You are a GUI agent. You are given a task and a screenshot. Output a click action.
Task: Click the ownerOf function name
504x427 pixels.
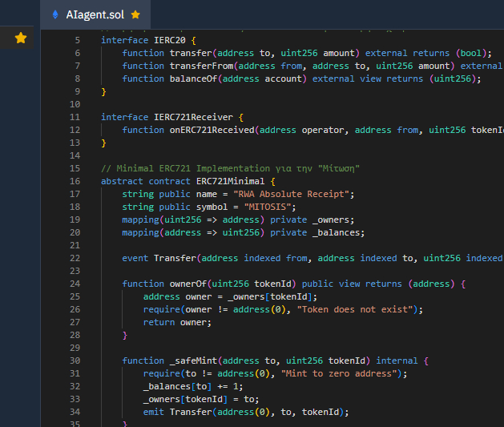[188, 284]
